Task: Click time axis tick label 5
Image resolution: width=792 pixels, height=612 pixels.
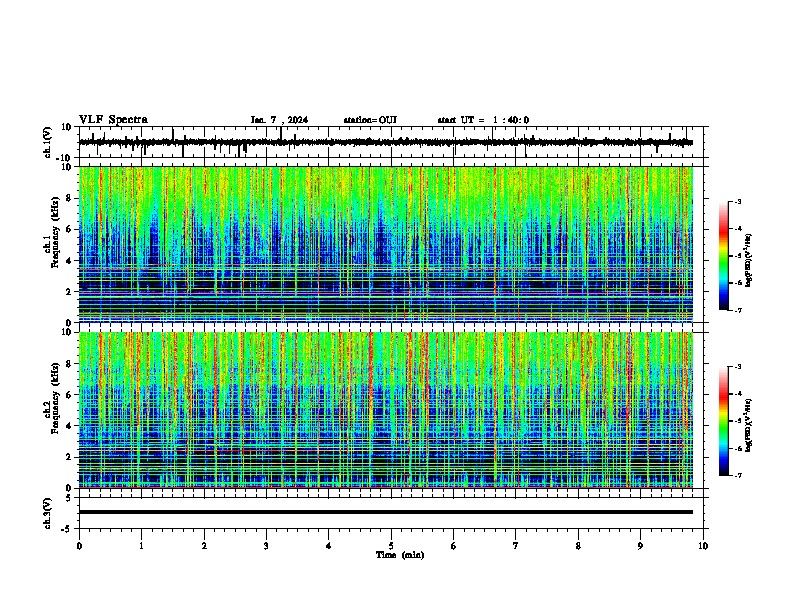Action: [x=391, y=546]
